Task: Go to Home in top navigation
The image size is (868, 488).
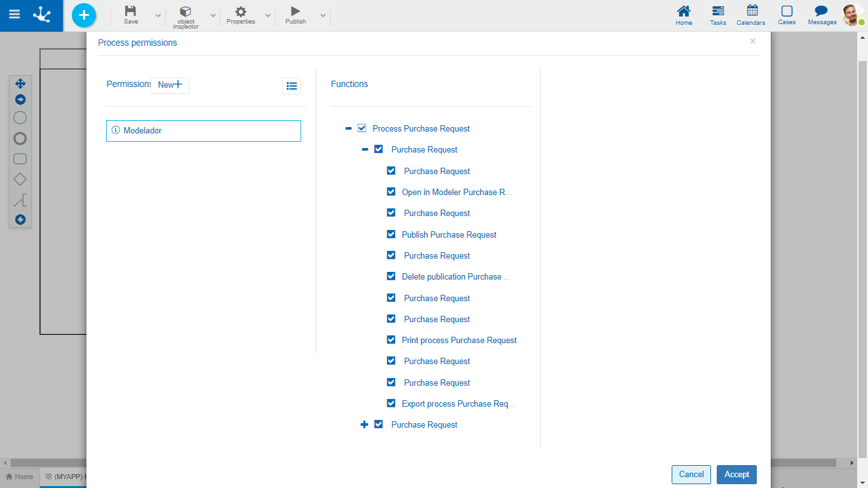Action: (x=684, y=15)
